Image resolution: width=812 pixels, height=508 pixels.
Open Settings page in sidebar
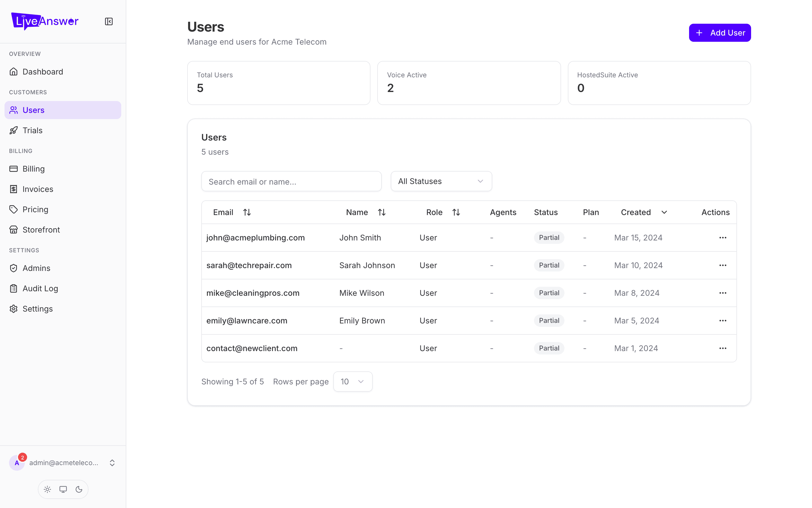point(63,309)
